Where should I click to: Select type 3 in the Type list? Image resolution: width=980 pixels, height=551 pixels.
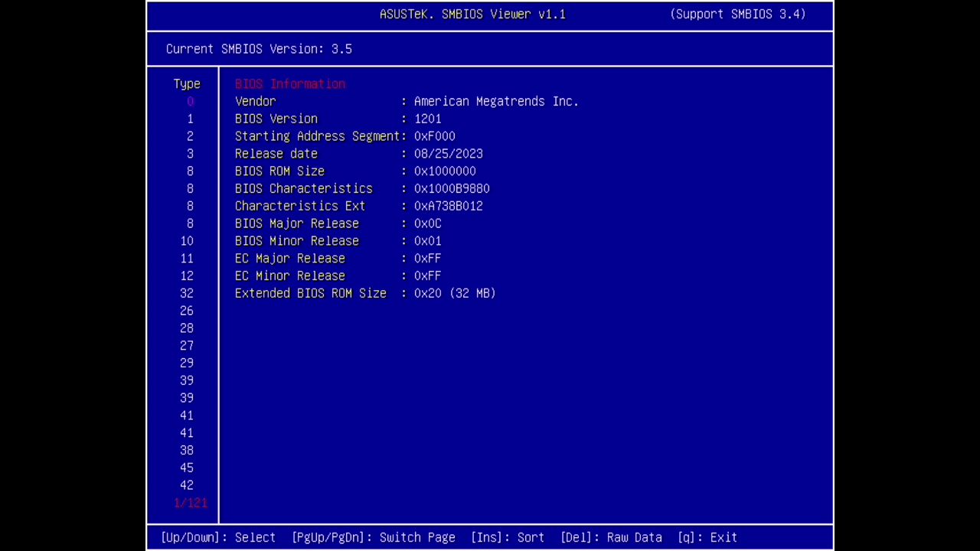pos(190,154)
